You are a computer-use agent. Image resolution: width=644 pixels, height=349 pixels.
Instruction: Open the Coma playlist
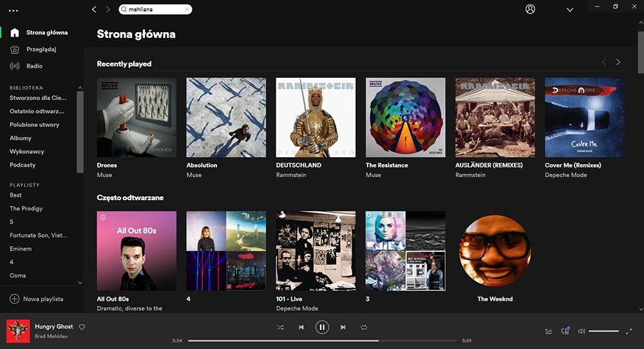[x=17, y=276]
